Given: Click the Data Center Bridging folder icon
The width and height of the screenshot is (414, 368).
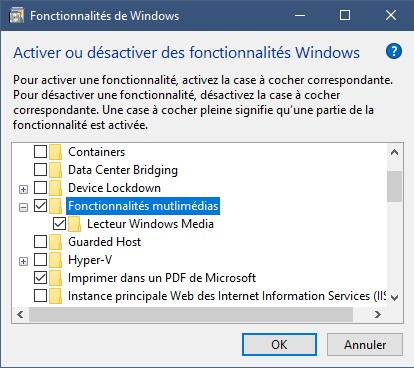Looking at the screenshot, I should (x=55, y=170).
